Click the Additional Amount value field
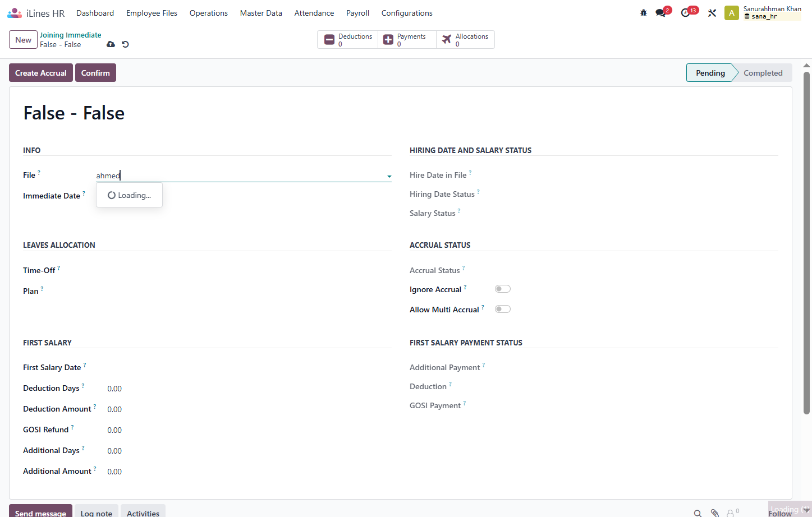Image resolution: width=812 pixels, height=517 pixels. pyautogui.click(x=114, y=472)
